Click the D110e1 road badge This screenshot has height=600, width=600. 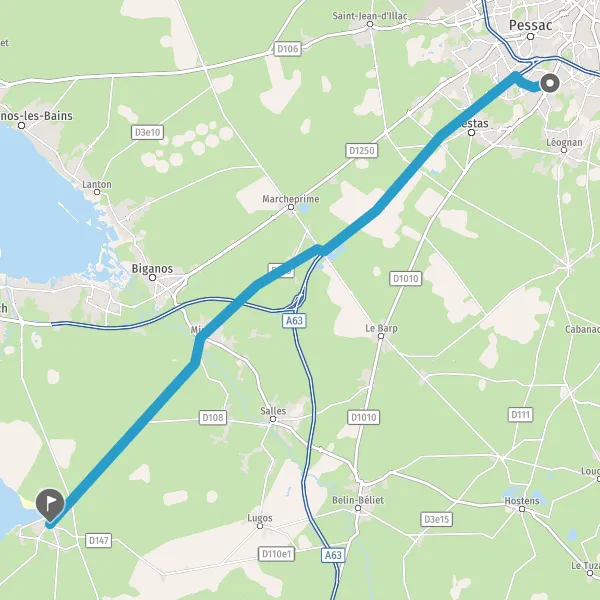click(276, 554)
